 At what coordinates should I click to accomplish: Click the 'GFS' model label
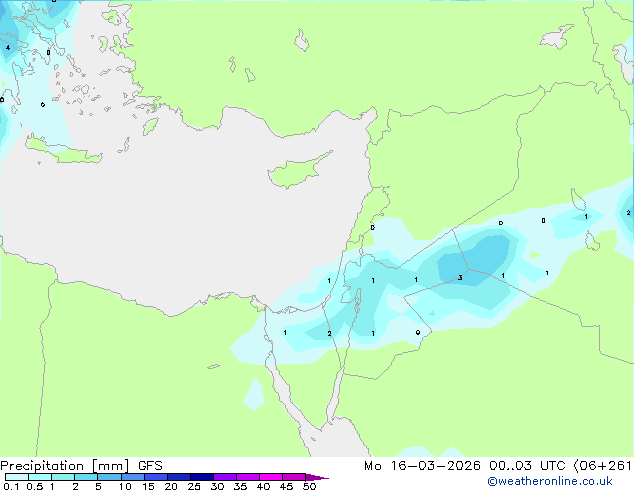point(150,466)
